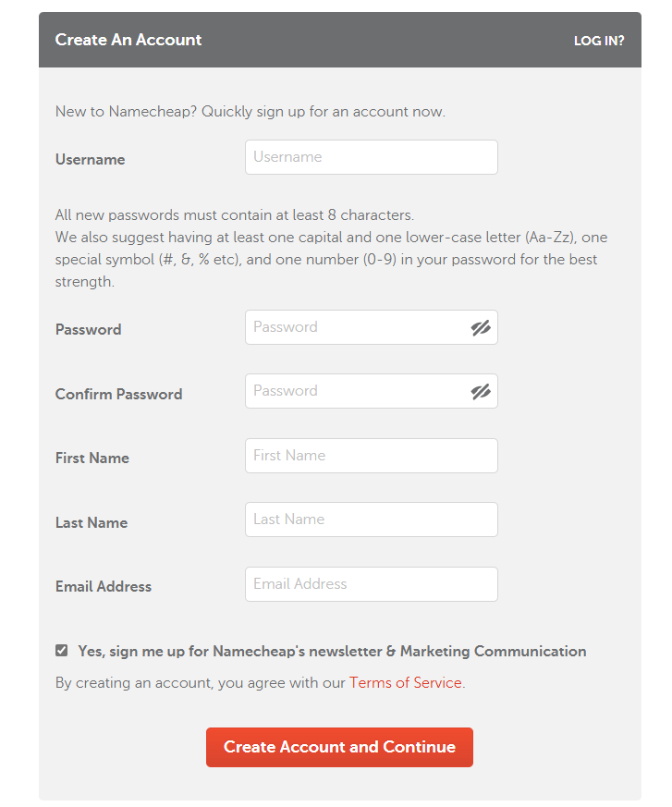Viewport: 672px width, 807px height.
Task: Focus the Email Address input field
Action: pyautogui.click(x=371, y=584)
